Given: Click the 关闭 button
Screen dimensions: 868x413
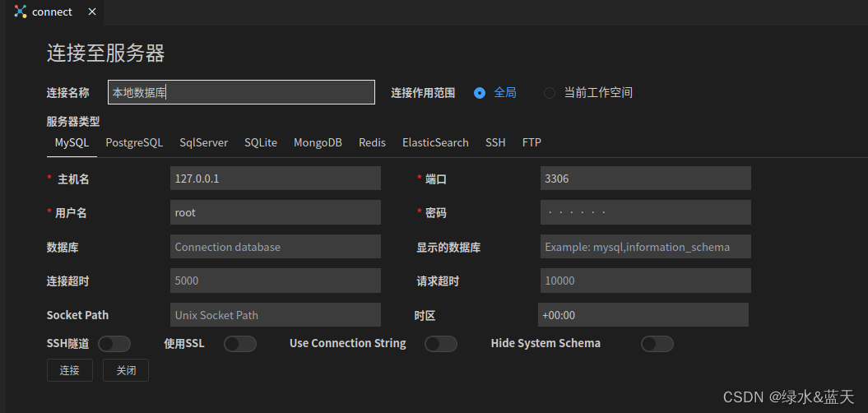Looking at the screenshot, I should (x=126, y=370).
